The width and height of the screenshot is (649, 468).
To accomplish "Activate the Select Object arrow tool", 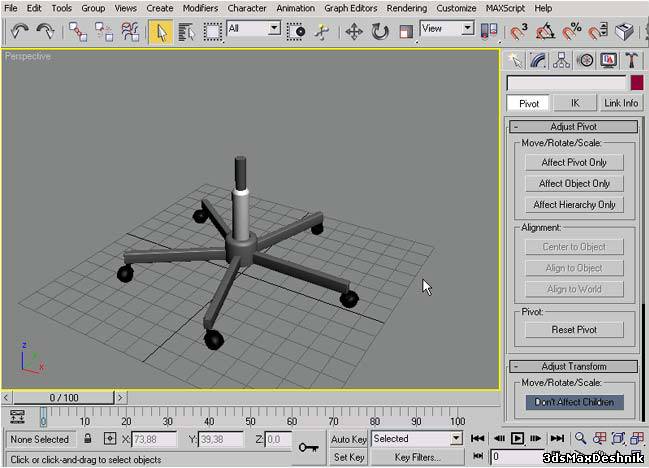I will [x=161, y=32].
